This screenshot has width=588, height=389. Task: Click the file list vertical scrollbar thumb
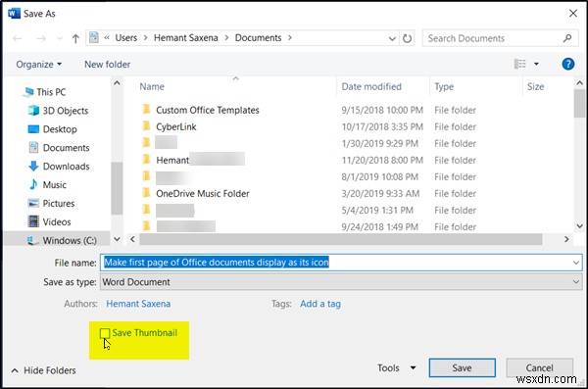(x=580, y=104)
